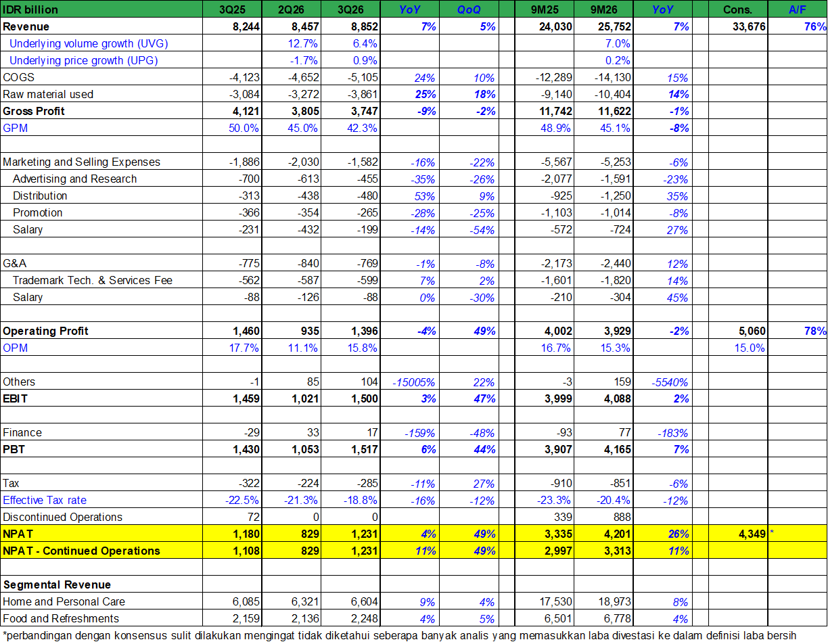Click 'Advertising and Research' label
Viewport: 828px width, 644px height.
[x=74, y=179]
